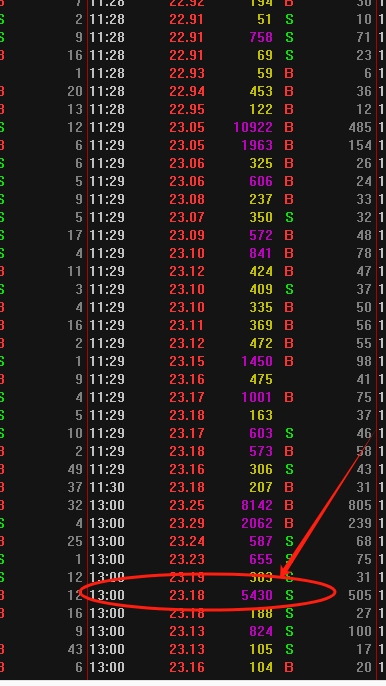The image size is (386, 686).
Task: Click the 824 volume entry
Action: point(261,631)
